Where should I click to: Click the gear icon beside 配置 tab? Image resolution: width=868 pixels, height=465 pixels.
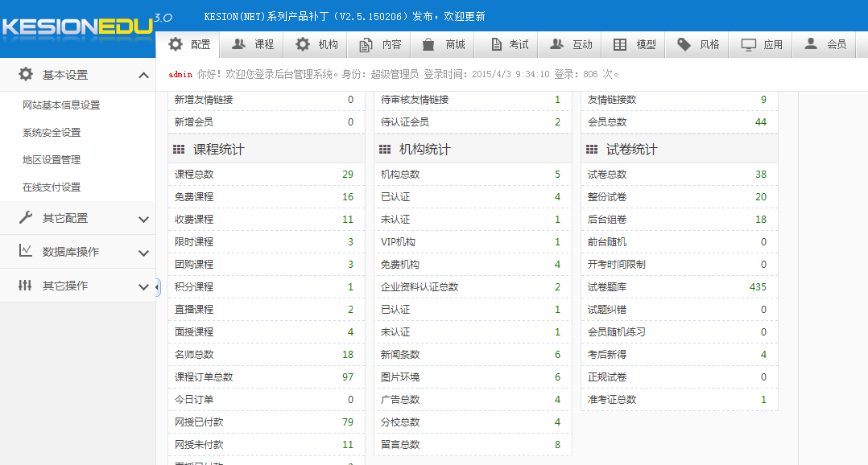176,44
